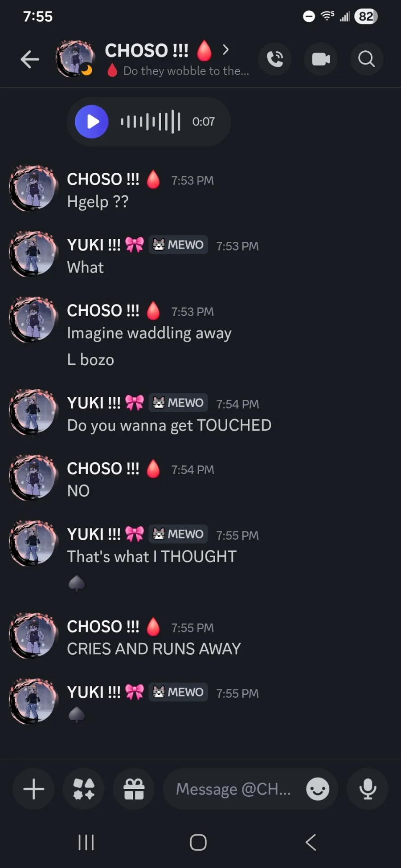Open CHOSO's header avatar
Screen dimensions: 401x868
[x=75, y=59]
